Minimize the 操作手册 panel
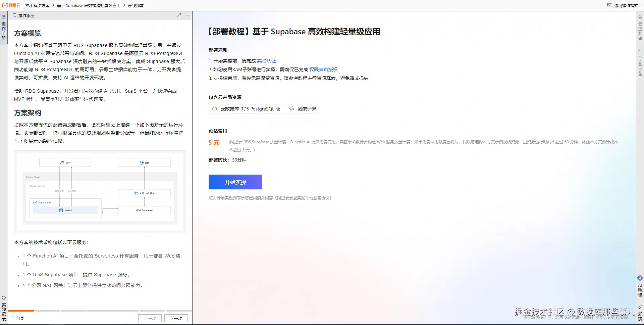The image size is (644, 325). (x=187, y=15)
